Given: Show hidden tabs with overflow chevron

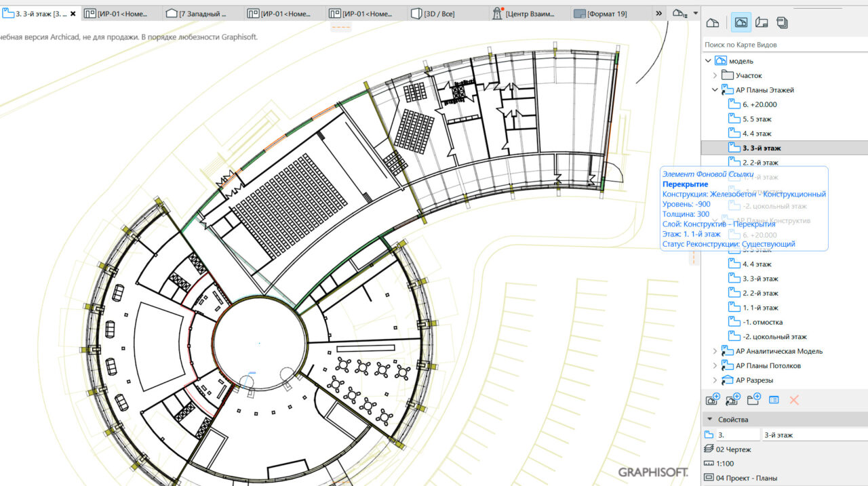Looking at the screenshot, I should tap(659, 14).
